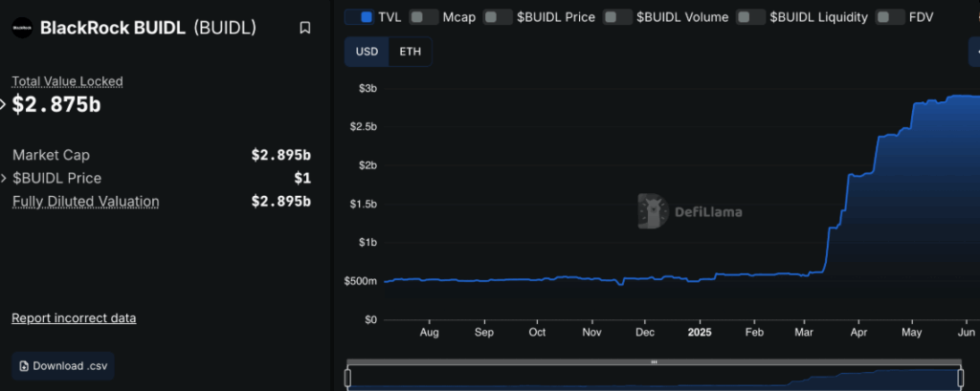Image resolution: width=980 pixels, height=391 pixels.
Task: Click the top grip of range slider
Action: click(655, 361)
